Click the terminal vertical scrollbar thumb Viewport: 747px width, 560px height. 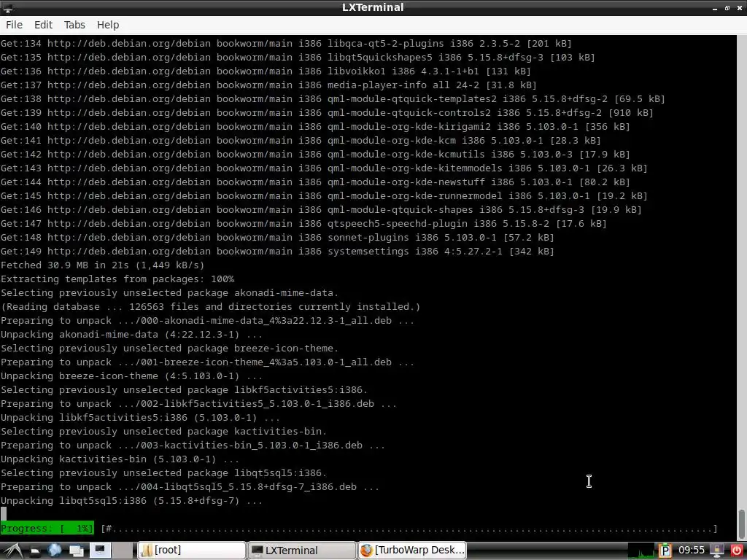pos(742,524)
